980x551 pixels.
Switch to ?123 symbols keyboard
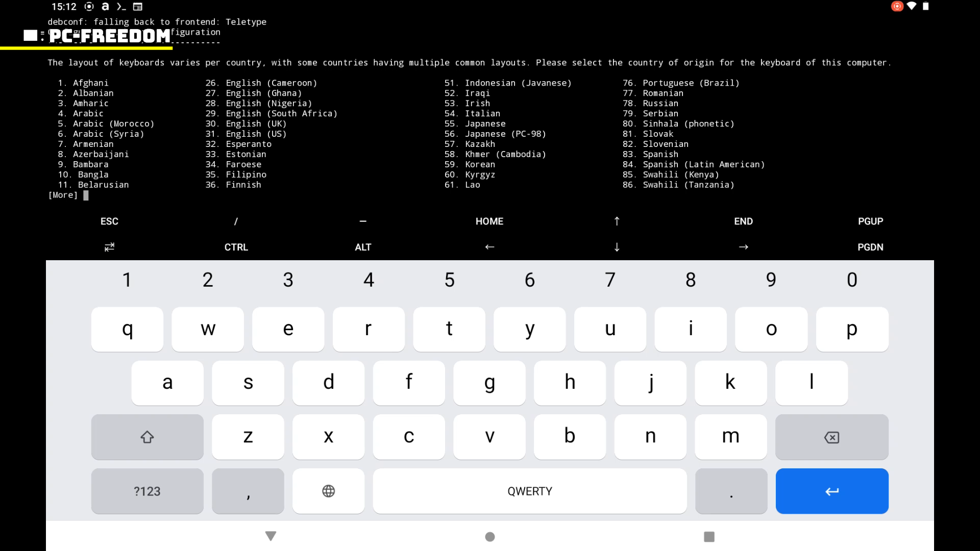tap(147, 491)
